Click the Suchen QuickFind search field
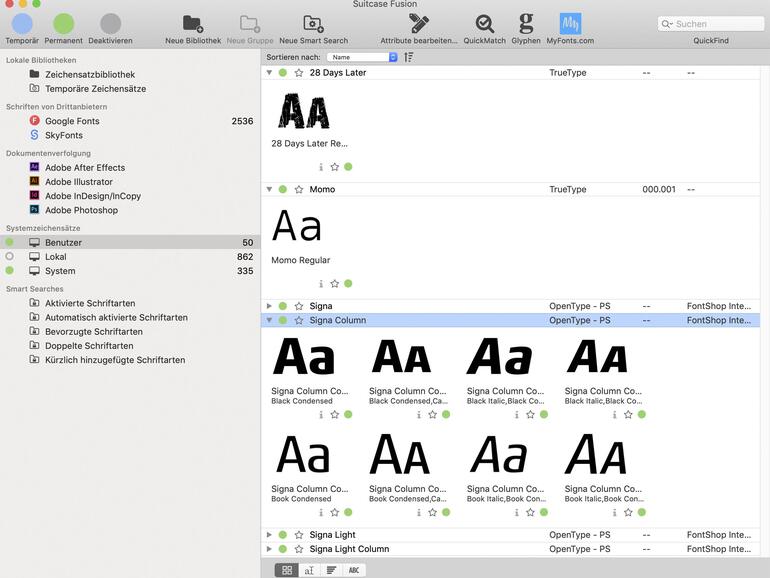The width and height of the screenshot is (770, 578). click(x=710, y=24)
